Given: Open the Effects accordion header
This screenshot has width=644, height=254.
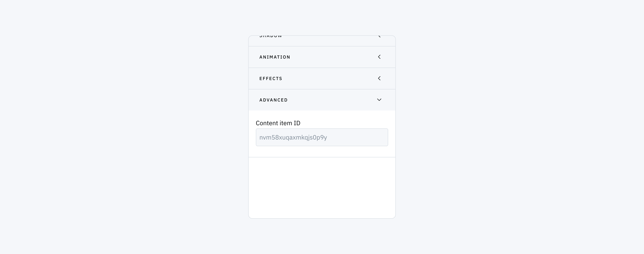Looking at the screenshot, I should [322, 78].
